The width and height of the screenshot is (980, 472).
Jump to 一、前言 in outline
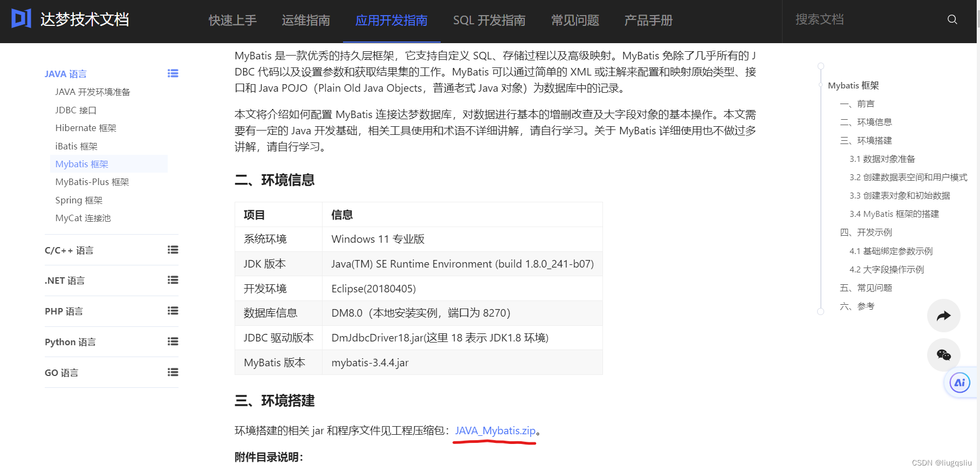[857, 104]
